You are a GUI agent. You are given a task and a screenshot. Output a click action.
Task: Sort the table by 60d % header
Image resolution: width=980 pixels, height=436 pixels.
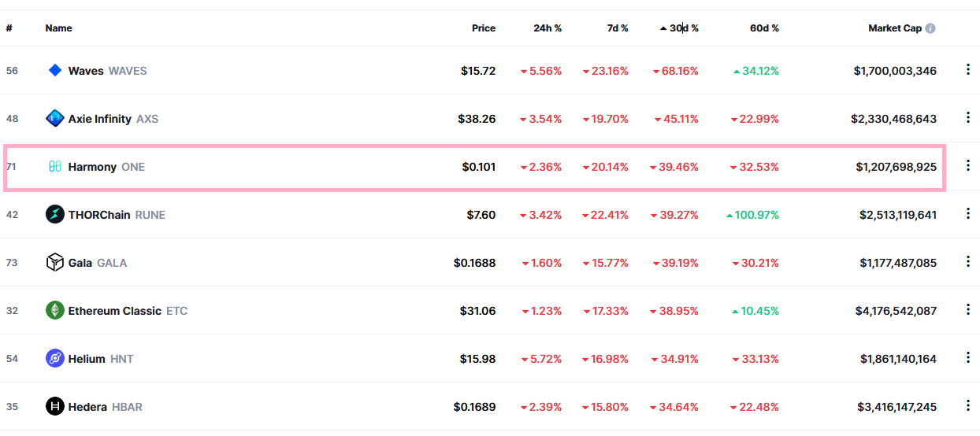[764, 28]
